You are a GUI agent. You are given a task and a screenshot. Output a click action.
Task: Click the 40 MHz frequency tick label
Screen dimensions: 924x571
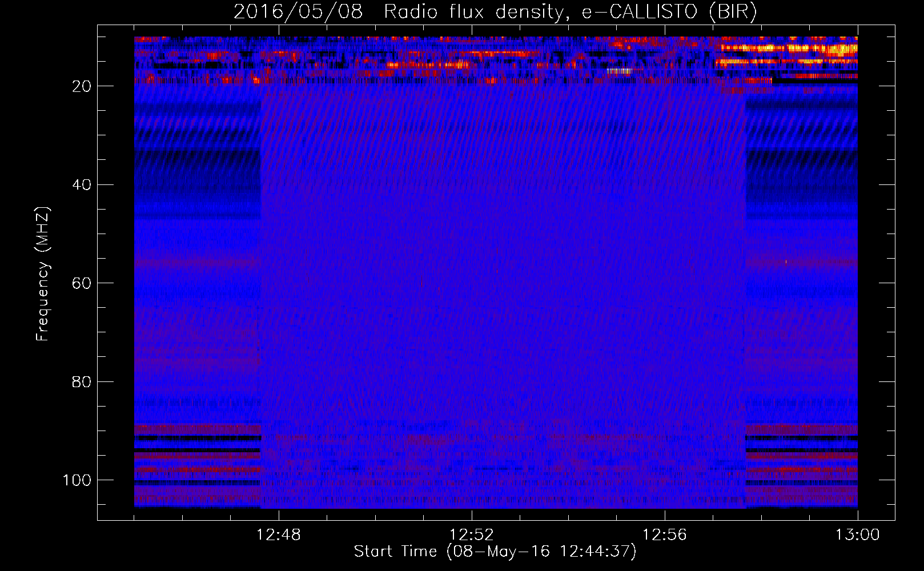tap(82, 185)
